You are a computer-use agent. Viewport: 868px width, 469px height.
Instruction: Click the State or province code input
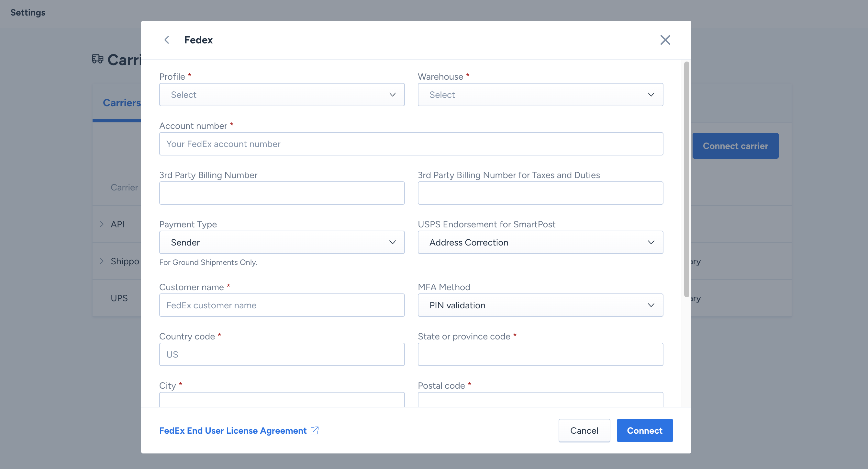(x=540, y=354)
